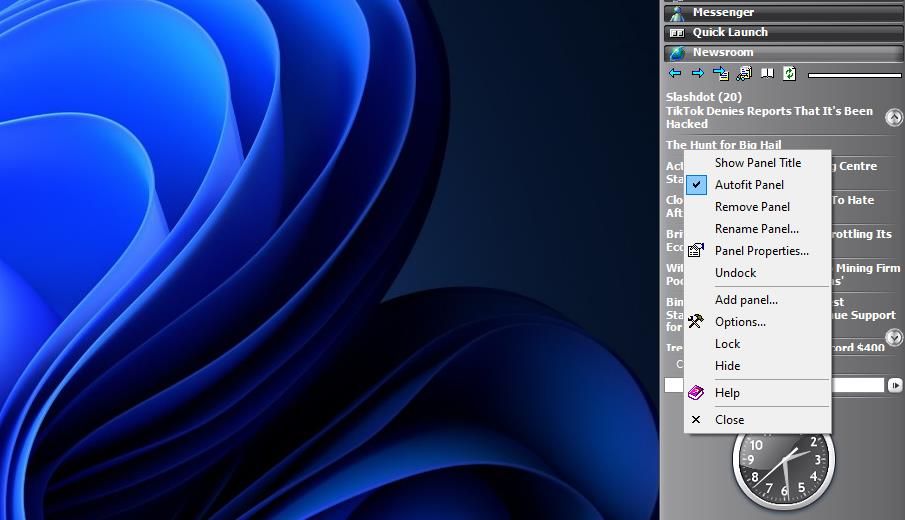Image resolution: width=905 pixels, height=520 pixels.
Task: Refresh feeds with the green arrows icon
Action: click(x=790, y=73)
